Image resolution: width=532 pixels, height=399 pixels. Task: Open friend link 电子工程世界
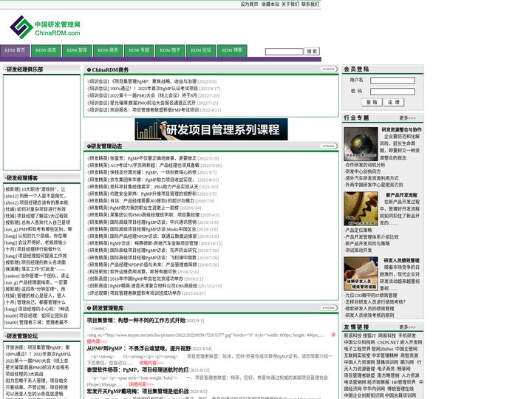click(x=357, y=349)
